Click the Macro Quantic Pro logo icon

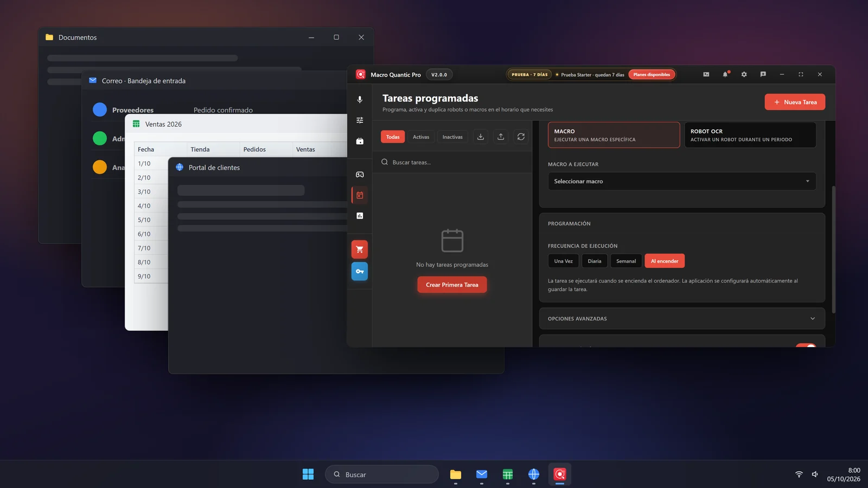coord(361,74)
